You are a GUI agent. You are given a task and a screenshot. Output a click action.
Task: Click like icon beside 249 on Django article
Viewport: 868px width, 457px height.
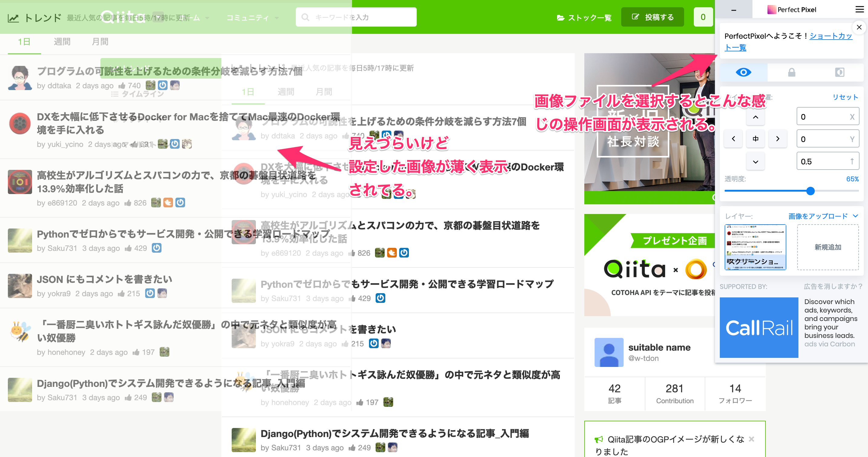pyautogui.click(x=352, y=448)
